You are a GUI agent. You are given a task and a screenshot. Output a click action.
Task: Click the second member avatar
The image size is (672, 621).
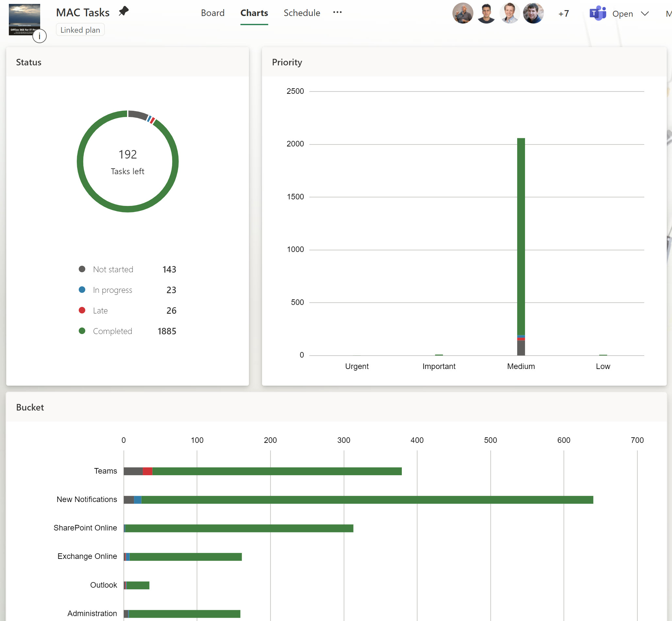coord(486,13)
